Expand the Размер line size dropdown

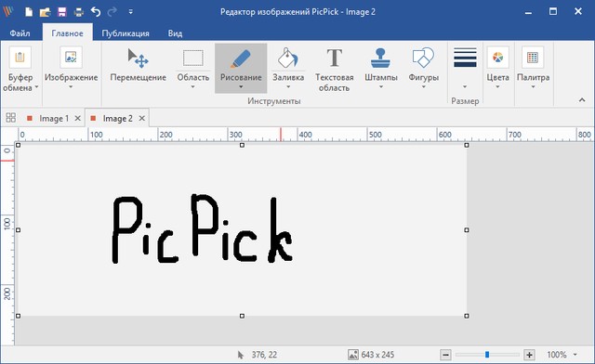point(465,87)
